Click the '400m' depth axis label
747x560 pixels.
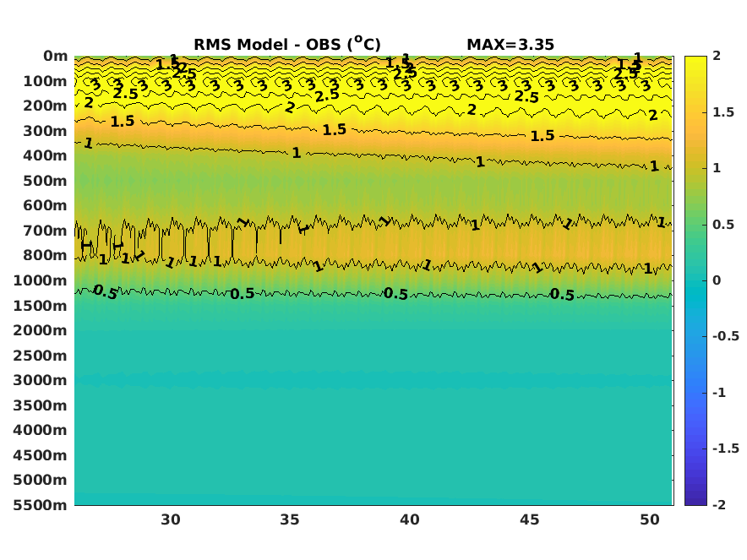(46, 155)
